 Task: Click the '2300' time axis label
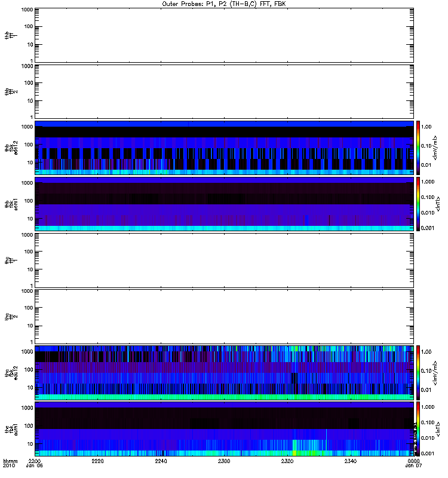click(x=224, y=461)
